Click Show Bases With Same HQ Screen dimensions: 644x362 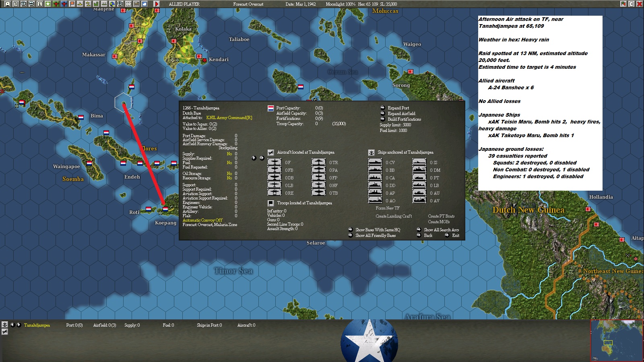click(374, 230)
